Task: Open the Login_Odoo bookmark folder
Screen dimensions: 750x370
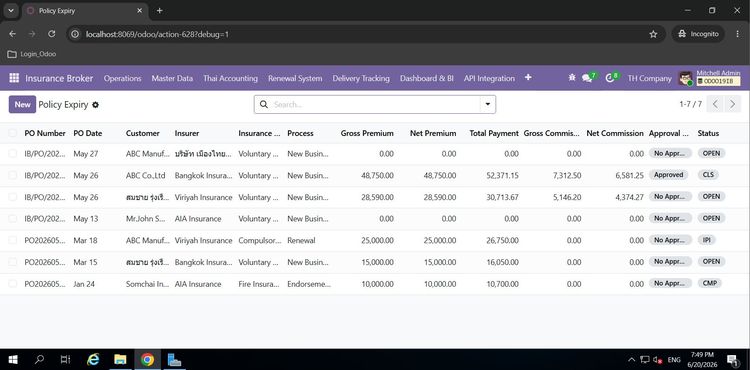Action: (32, 54)
